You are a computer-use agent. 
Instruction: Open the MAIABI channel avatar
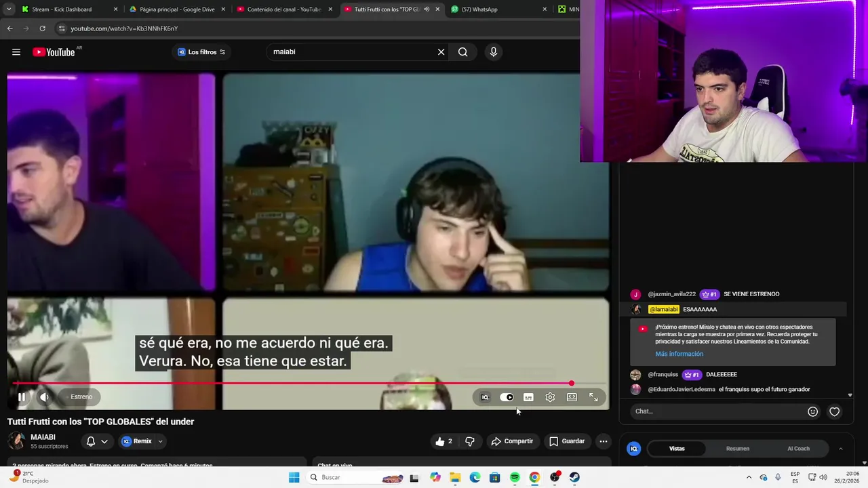pyautogui.click(x=16, y=441)
